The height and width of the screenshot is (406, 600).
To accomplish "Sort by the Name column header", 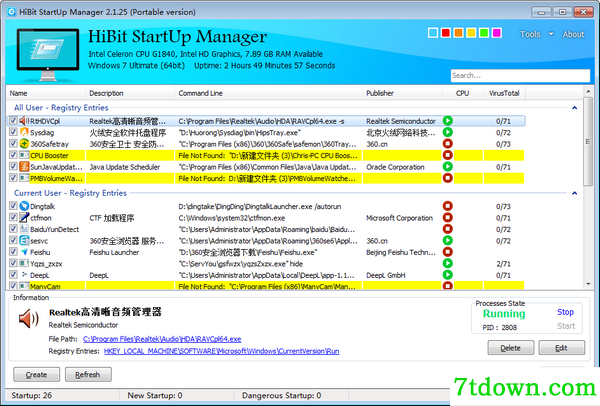I will coord(46,93).
